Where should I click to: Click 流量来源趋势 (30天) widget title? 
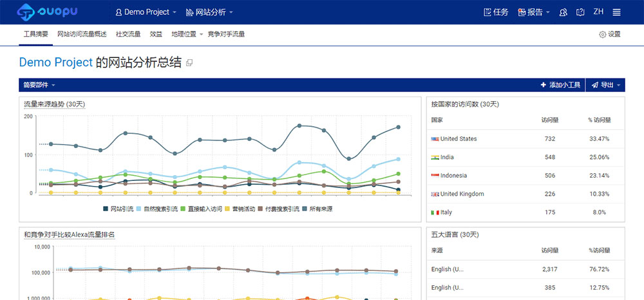click(55, 104)
